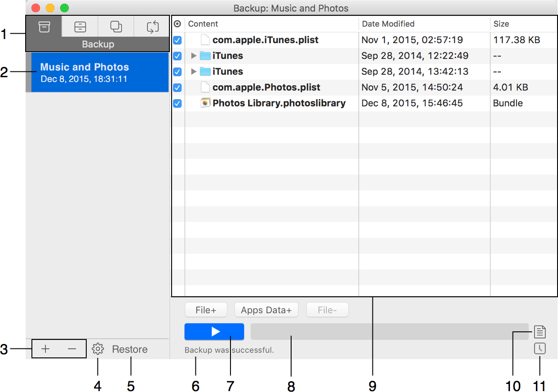Click the project date Dec 8, 2015, 18:31:11

(x=84, y=79)
